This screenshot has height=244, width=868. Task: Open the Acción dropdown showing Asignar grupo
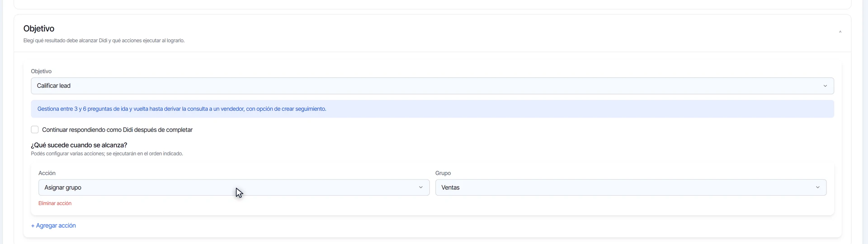[234, 188]
